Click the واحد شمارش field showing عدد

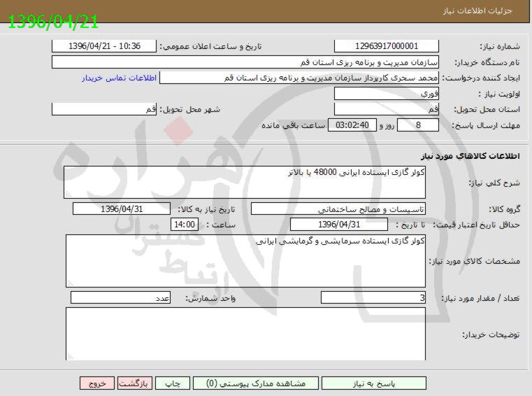coord(120,298)
